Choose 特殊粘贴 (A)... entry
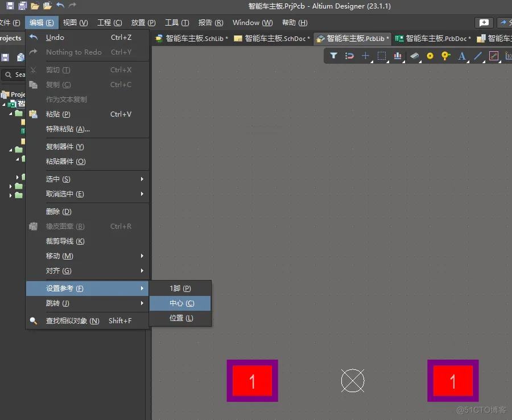 point(88,129)
